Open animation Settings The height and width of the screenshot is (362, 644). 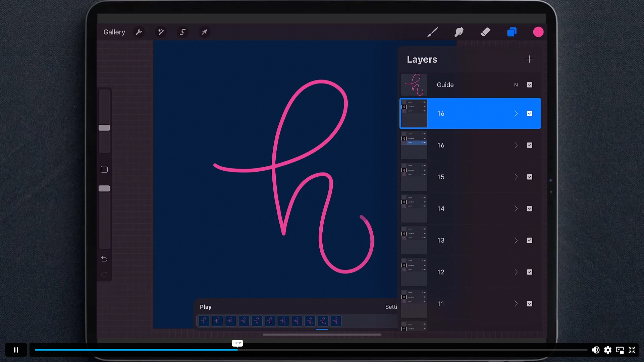(x=391, y=307)
